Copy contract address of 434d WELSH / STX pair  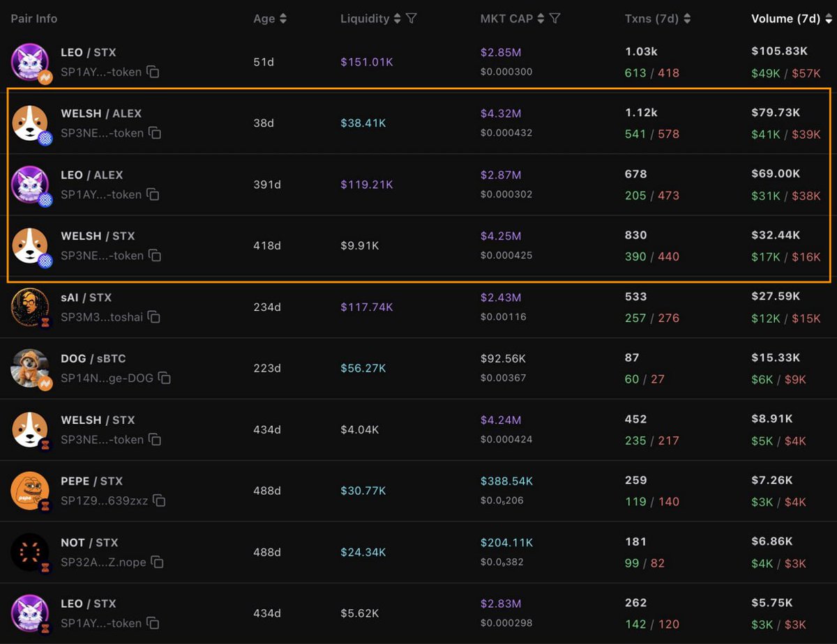click(x=155, y=440)
